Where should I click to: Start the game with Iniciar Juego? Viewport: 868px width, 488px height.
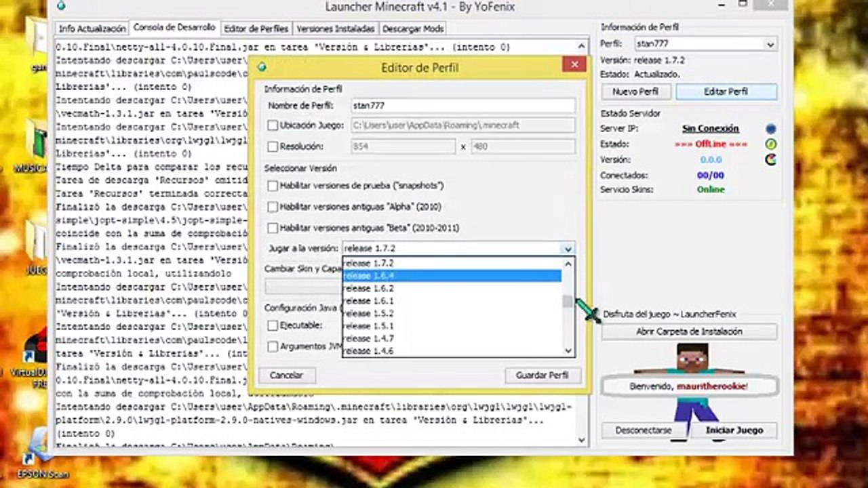coord(734,430)
